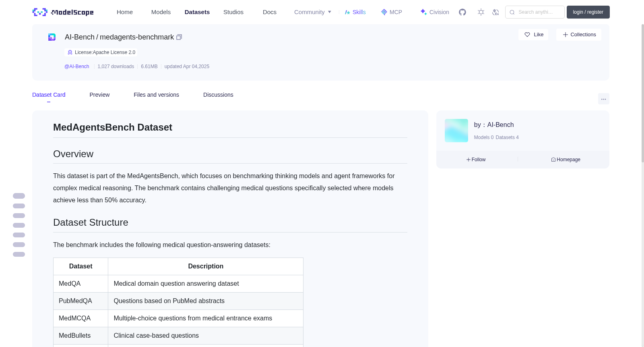
Task: Click the MedBullets table cell
Action: point(80,336)
